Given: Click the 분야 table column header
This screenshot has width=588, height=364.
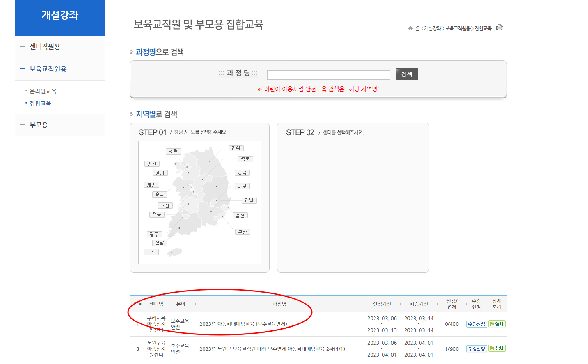Looking at the screenshot, I should [181, 304].
